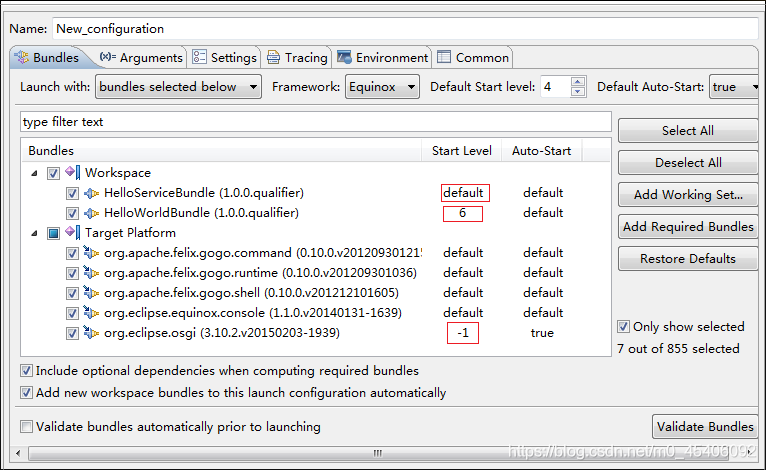The image size is (766, 470).
Task: Click the Workspace group icon
Action: pyautogui.click(x=72, y=172)
